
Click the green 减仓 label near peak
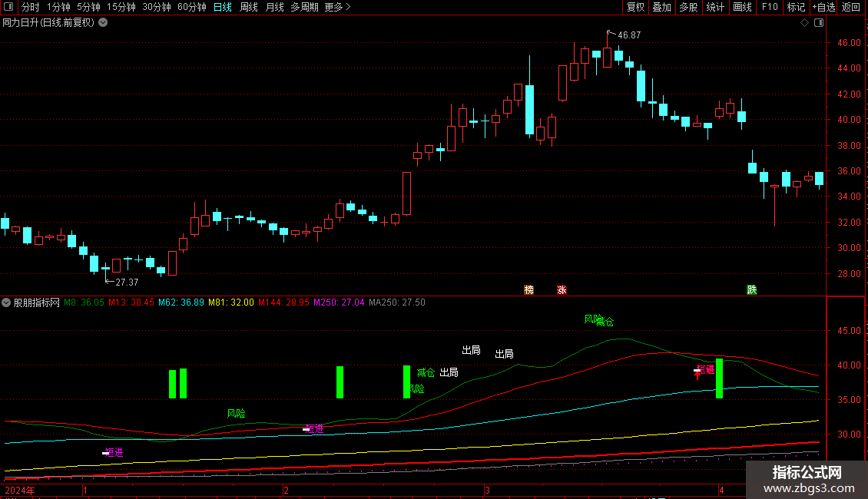(607, 322)
